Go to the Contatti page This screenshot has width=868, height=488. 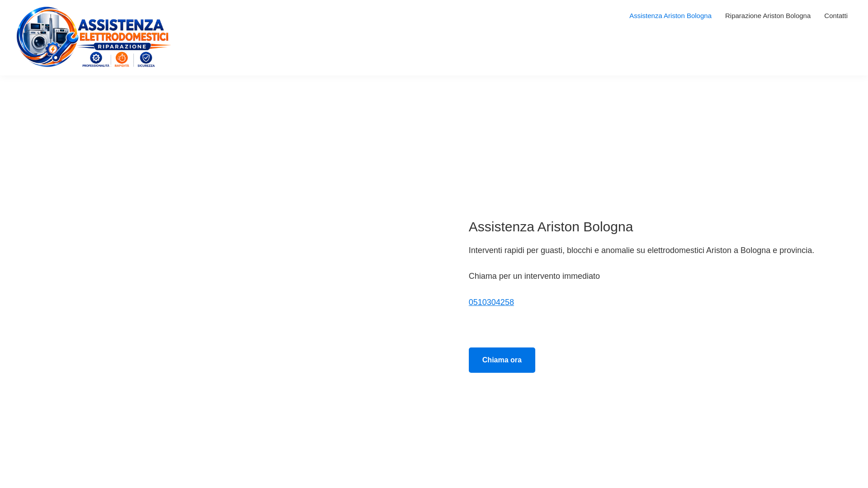coord(835,16)
